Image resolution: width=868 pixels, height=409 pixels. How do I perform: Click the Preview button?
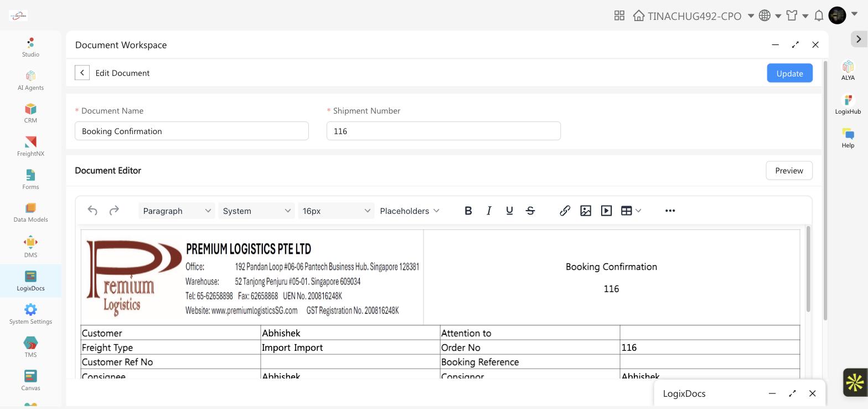[x=789, y=171]
